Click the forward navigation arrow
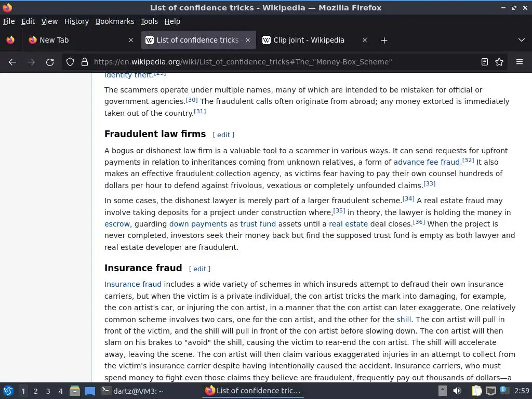 tap(31, 62)
